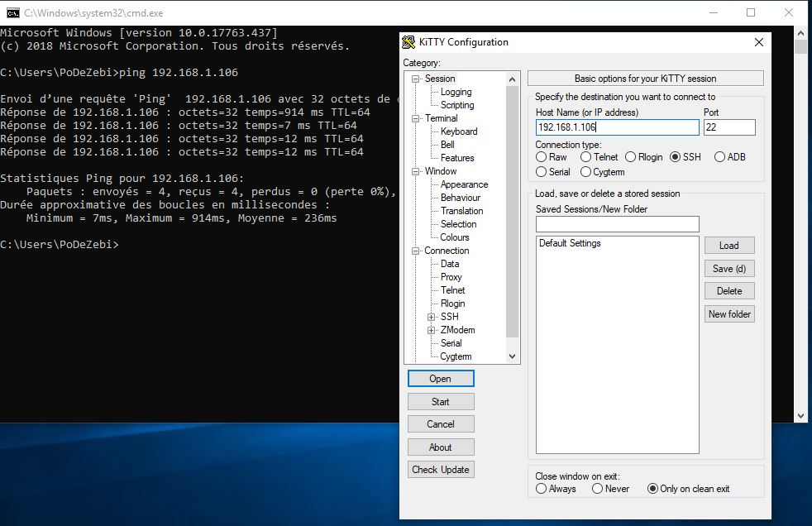Open the Rlogin category in the tree

pos(452,304)
